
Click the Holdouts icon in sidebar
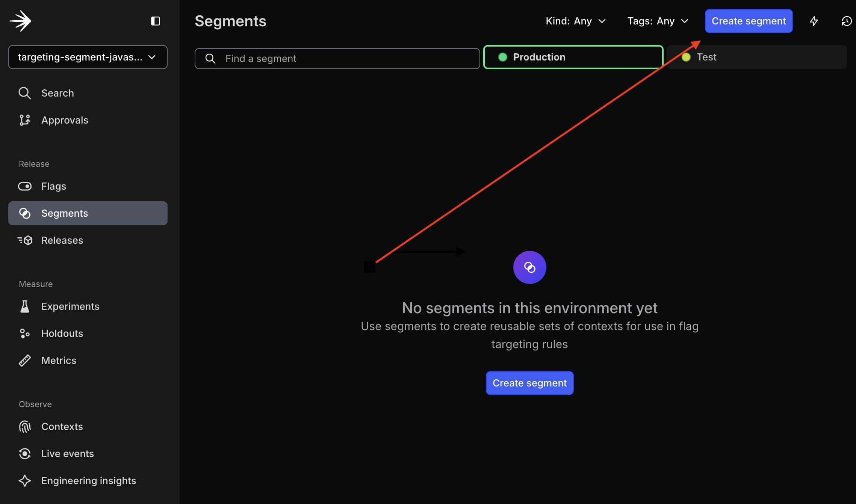(x=24, y=333)
